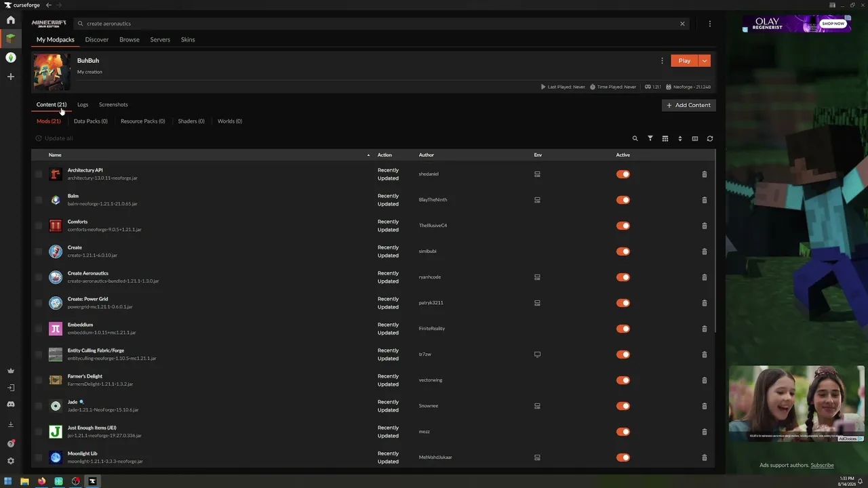Go back with the navigation arrow
This screenshot has height=488, width=868.
pos(48,5)
